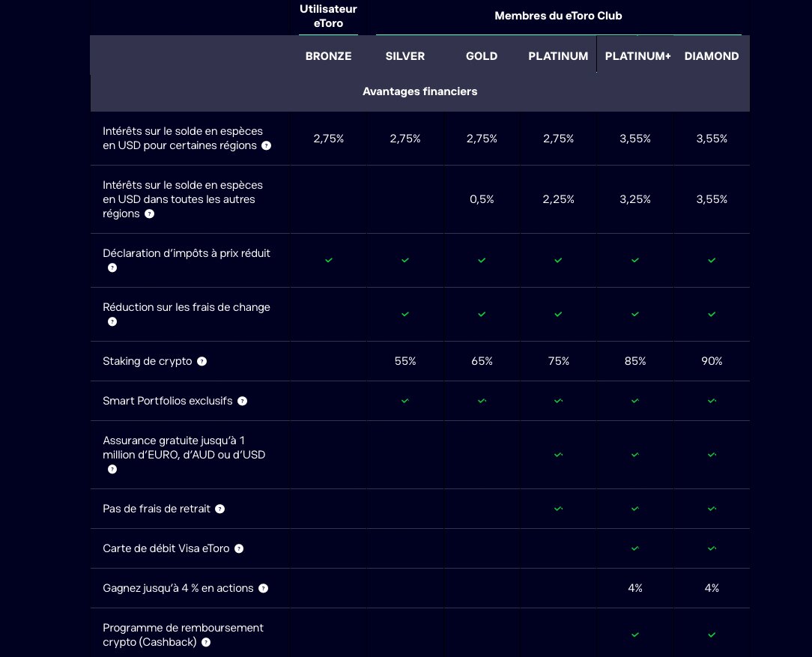The image size is (812, 657).
Task: Open help icon under Réduction sur les frais de change
Action: click(112, 321)
